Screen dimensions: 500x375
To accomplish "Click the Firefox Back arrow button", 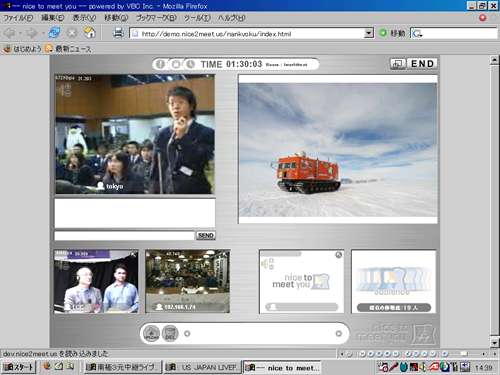I will tap(10, 33).
